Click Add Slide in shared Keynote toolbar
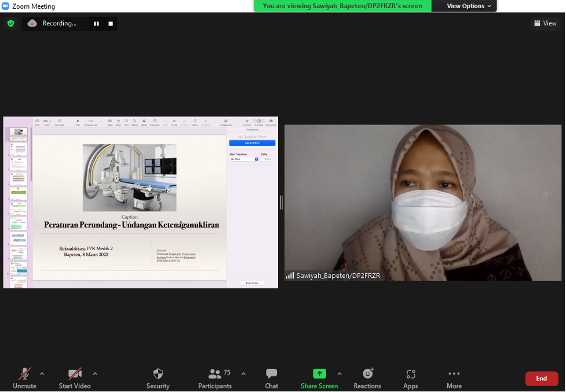 pyautogui.click(x=60, y=122)
